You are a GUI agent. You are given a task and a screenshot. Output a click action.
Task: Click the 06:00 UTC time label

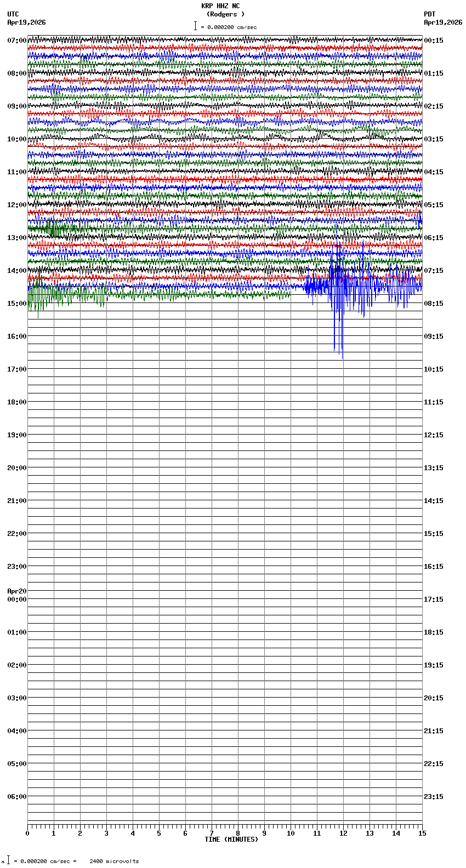click(17, 797)
